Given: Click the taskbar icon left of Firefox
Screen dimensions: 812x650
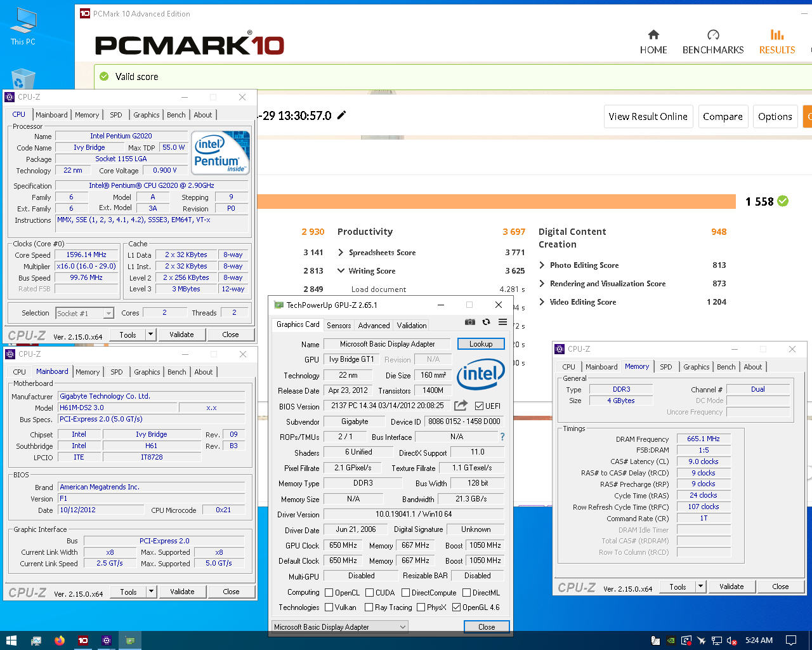Looking at the screenshot, I should [36, 640].
